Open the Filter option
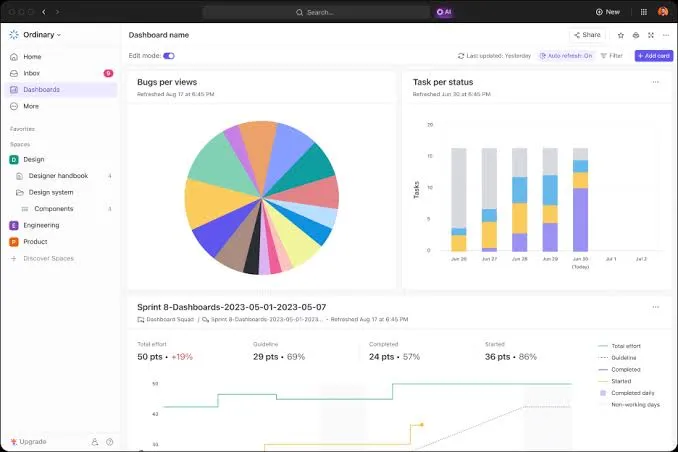The image size is (678, 452). click(x=611, y=56)
